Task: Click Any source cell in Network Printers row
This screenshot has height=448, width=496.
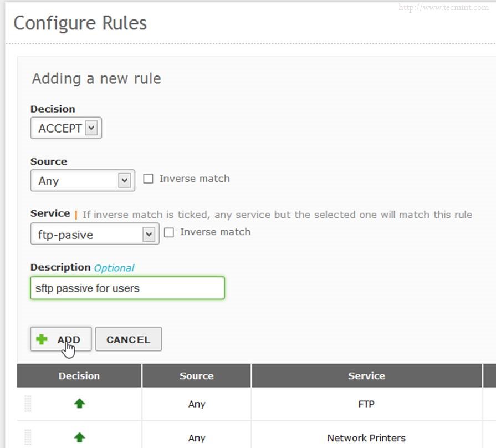Action: [197, 437]
